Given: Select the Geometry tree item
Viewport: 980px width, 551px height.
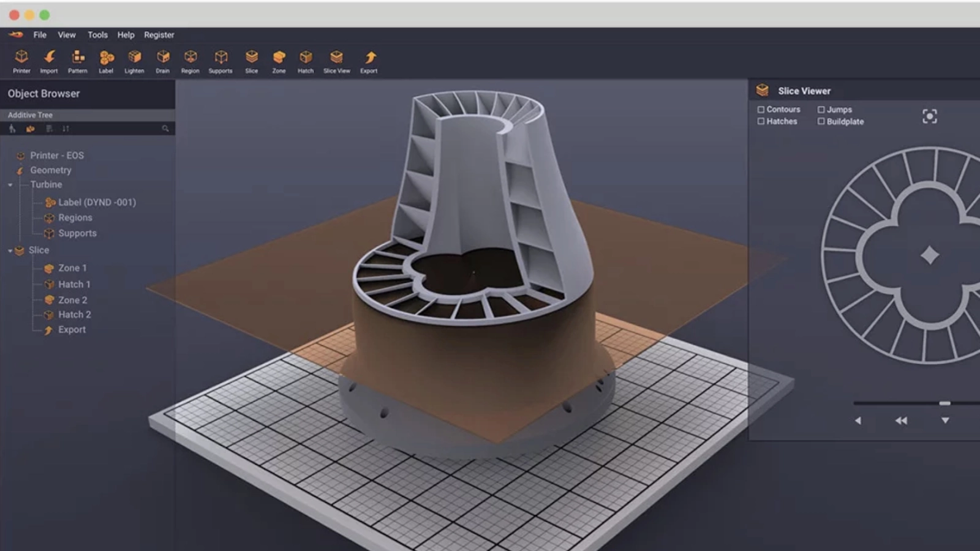Looking at the screenshot, I should [x=51, y=170].
